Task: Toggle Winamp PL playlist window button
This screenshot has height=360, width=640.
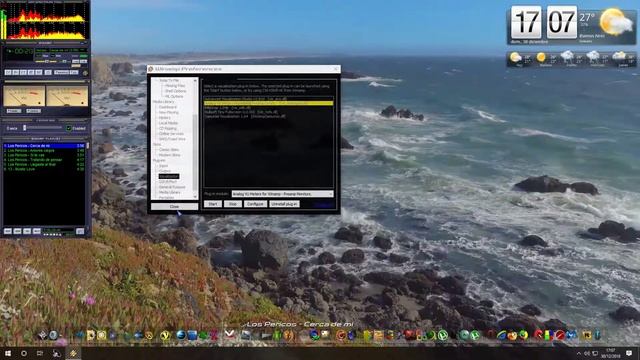Action: (x=84, y=61)
